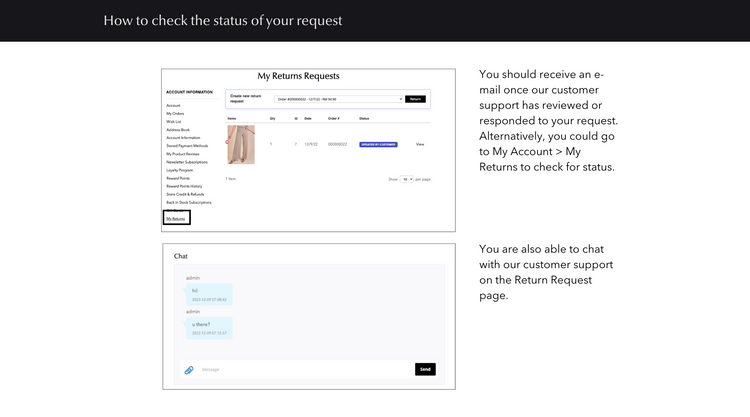Open Address Book in account menu
Viewport: 750px width, 417px height.
[x=176, y=129]
